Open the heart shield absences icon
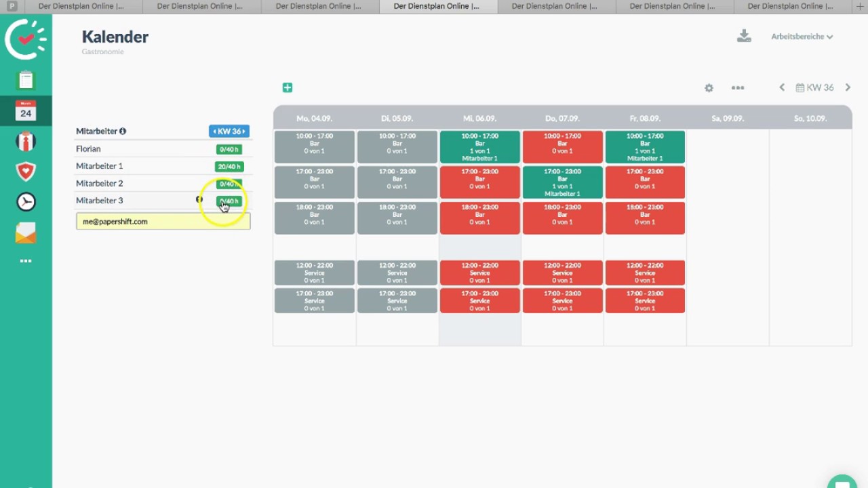Screen dimensions: 868x488 tap(26, 171)
